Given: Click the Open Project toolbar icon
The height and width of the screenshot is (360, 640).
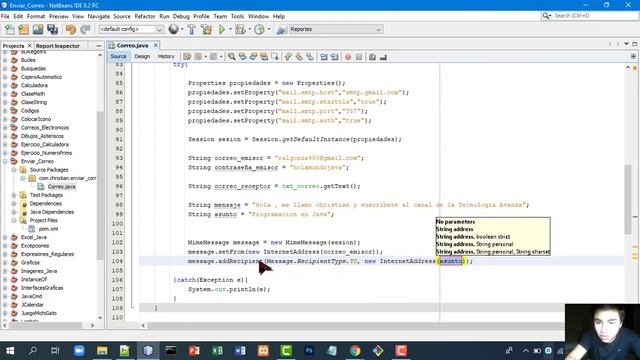Looking at the screenshot, I should point(38,29).
